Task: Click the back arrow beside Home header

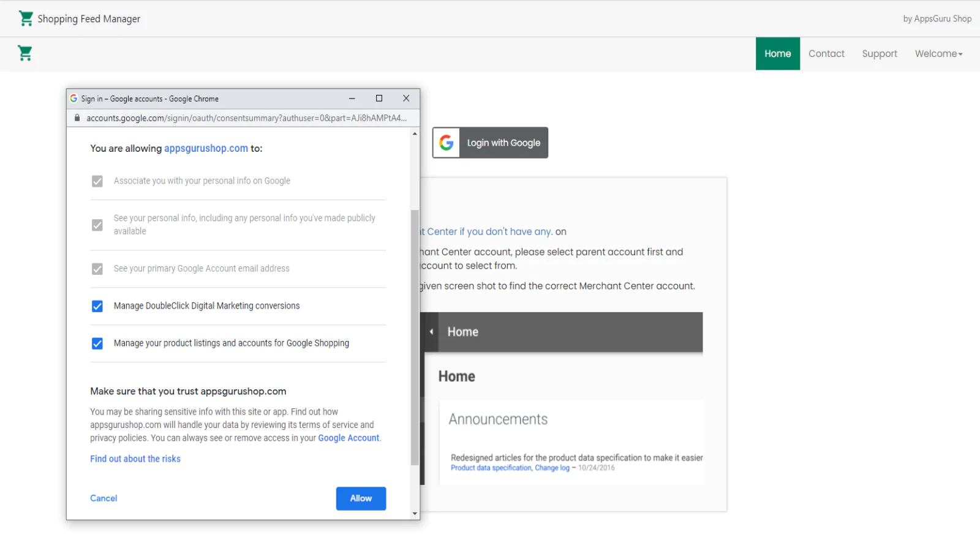Action: pyautogui.click(x=431, y=332)
